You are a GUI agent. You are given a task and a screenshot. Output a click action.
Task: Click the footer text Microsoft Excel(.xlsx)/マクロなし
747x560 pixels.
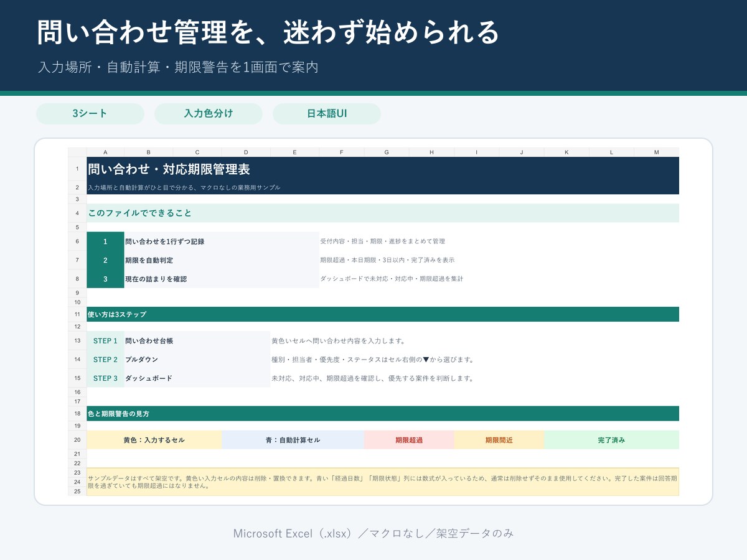click(374, 533)
